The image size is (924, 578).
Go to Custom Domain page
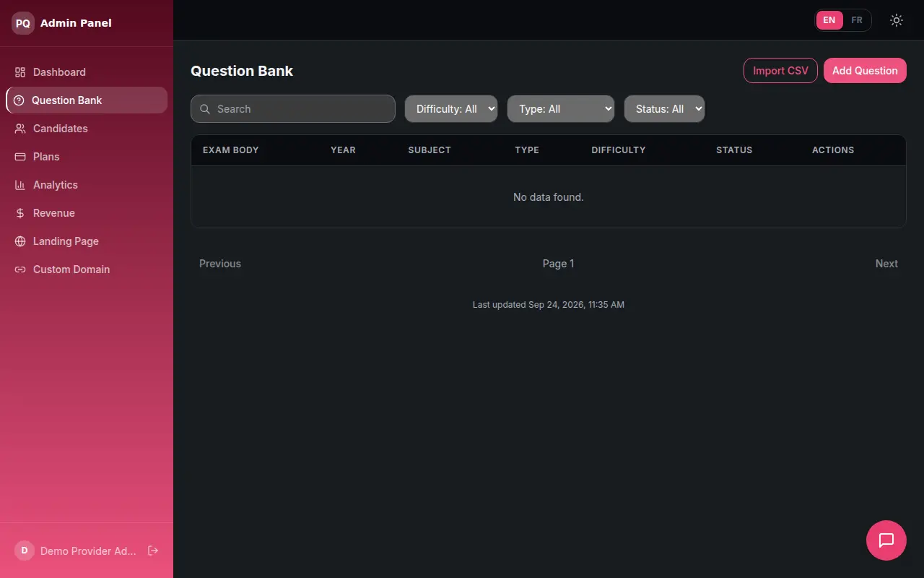click(x=87, y=269)
